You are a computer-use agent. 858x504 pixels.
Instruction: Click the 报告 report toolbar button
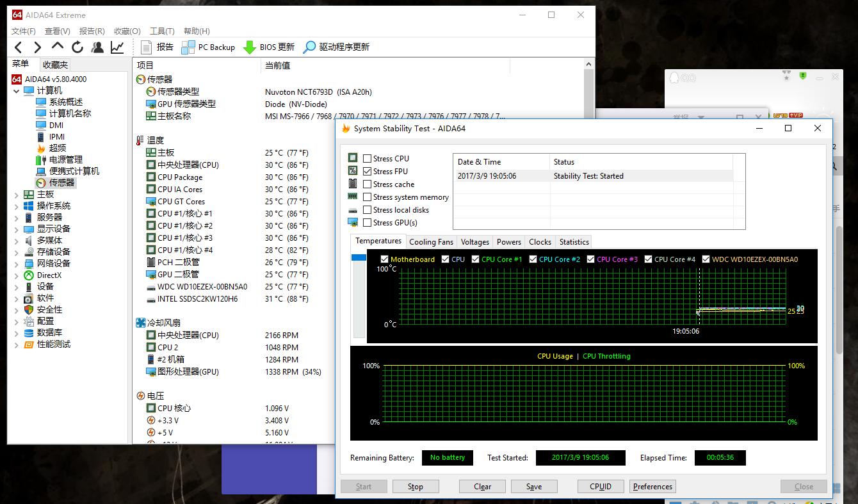[157, 47]
